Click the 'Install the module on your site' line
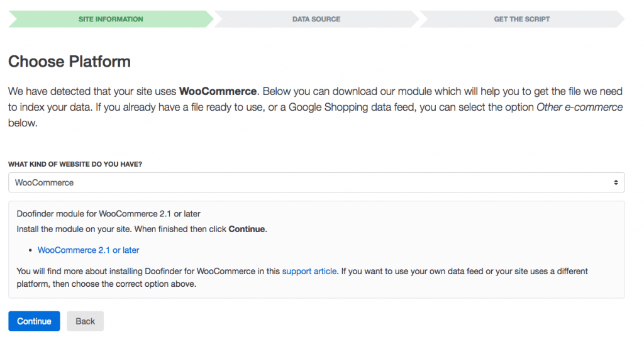 click(x=119, y=229)
